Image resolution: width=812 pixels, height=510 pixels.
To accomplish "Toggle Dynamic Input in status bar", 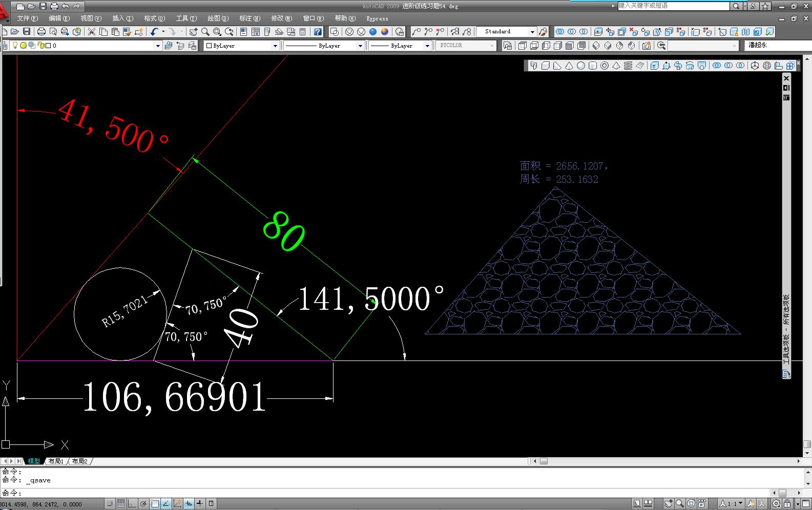I will click(x=189, y=504).
